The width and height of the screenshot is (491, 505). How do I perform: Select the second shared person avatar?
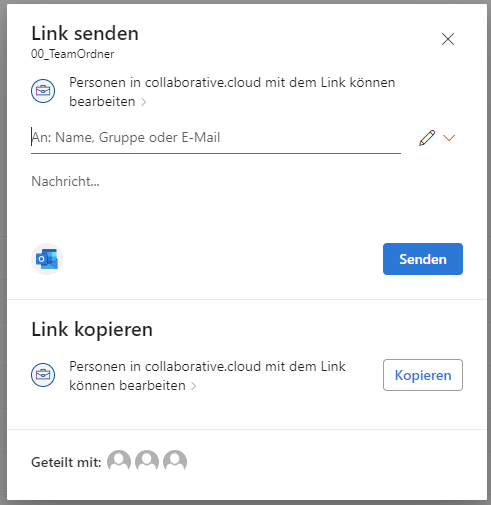(x=147, y=461)
